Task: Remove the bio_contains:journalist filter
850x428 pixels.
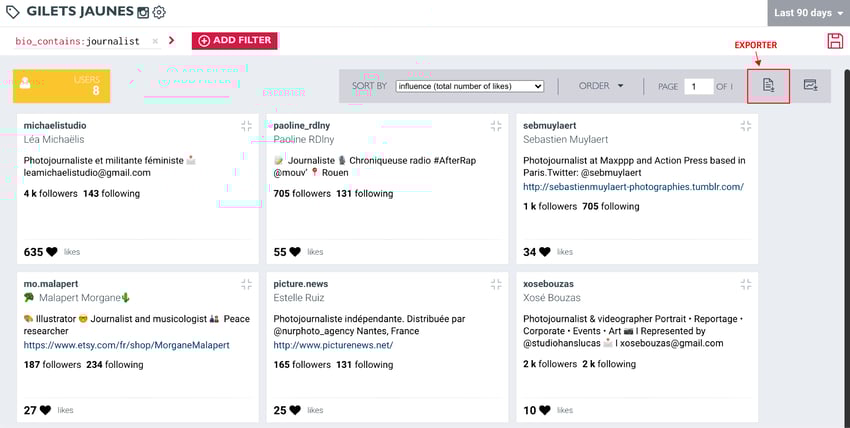Action: 155,41
